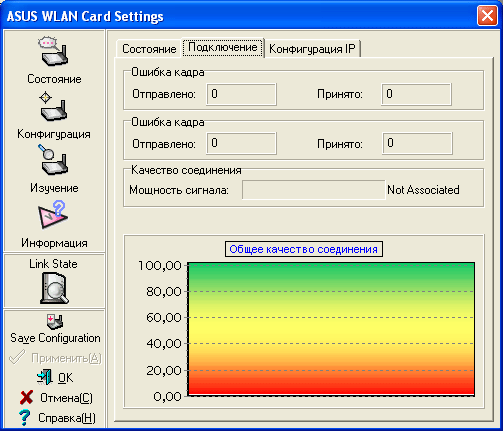Image resolution: width=503 pixels, height=431 pixels.
Task: Click the Link State label text
Action: (x=53, y=264)
